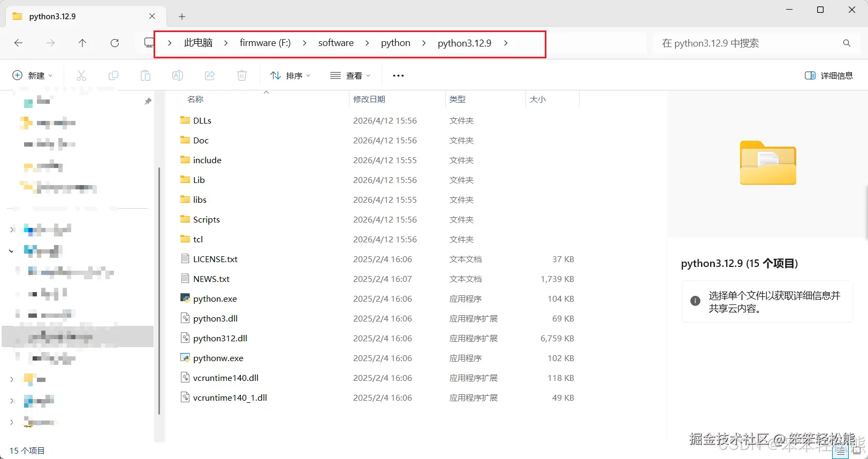
Task: Click the navigation pane scrollbar
Action: [x=159, y=290]
